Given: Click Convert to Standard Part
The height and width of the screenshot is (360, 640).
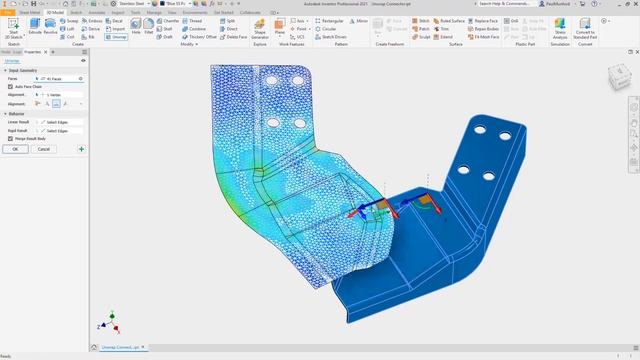Looking at the screenshot, I should coord(585,29).
